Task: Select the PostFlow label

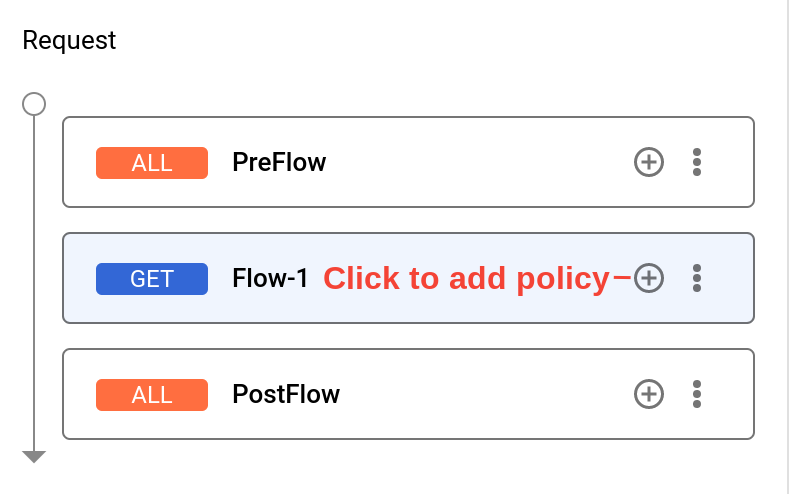Action: pyautogui.click(x=286, y=394)
